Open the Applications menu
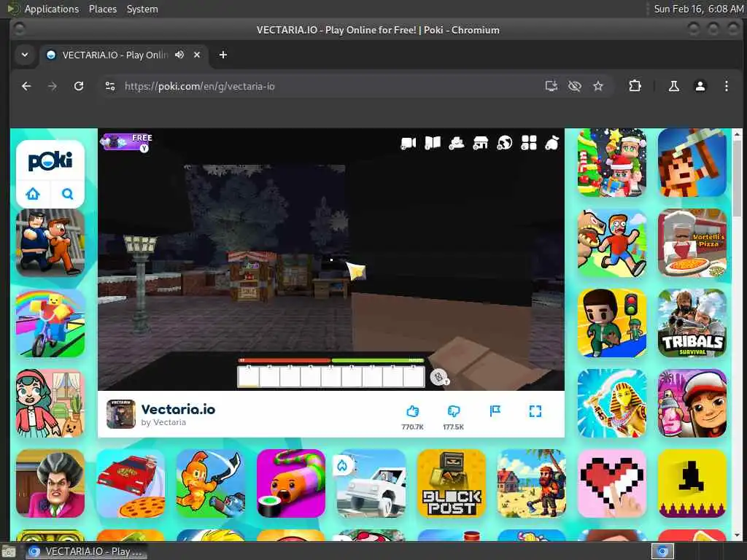Image resolution: width=747 pixels, height=560 pixels. coord(52,9)
